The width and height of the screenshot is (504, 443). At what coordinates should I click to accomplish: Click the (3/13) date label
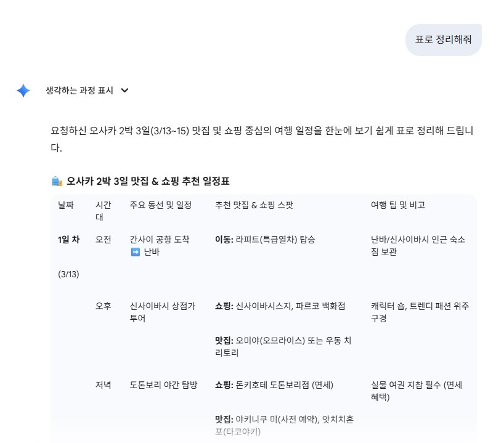tap(69, 274)
